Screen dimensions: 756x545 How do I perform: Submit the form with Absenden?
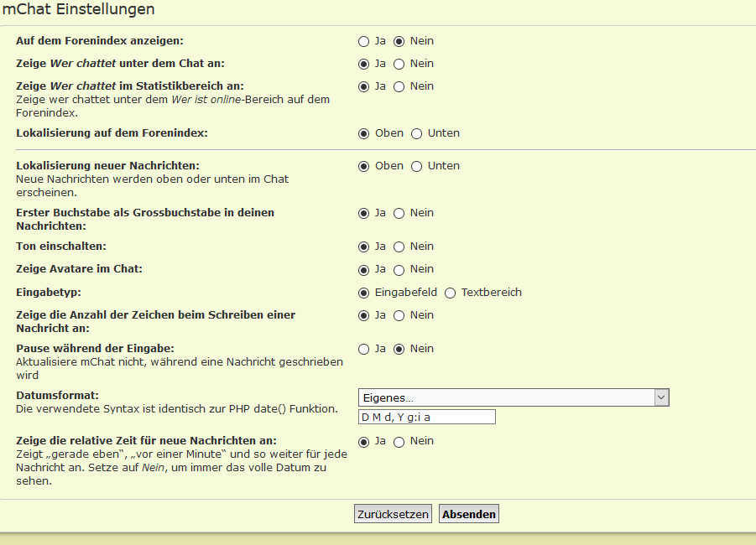click(469, 514)
